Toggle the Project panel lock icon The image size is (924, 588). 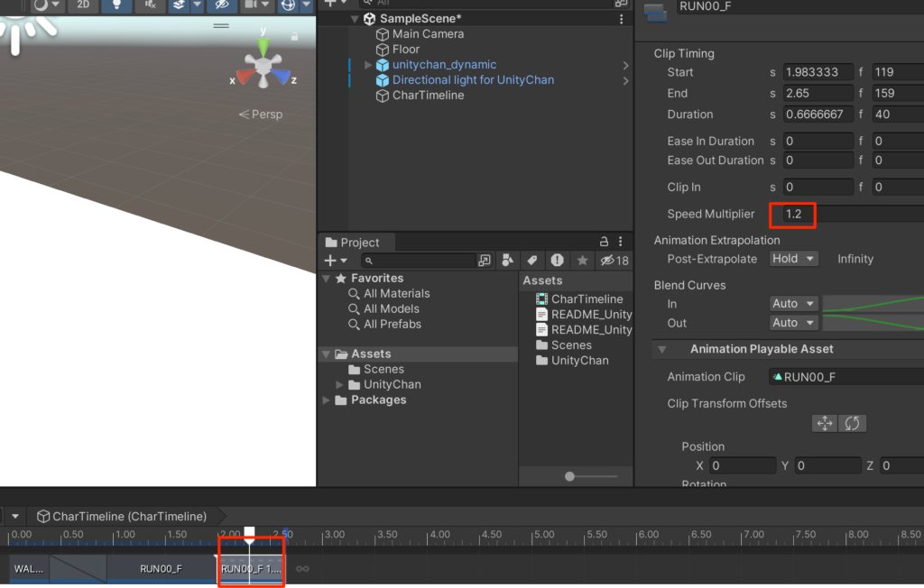click(604, 242)
